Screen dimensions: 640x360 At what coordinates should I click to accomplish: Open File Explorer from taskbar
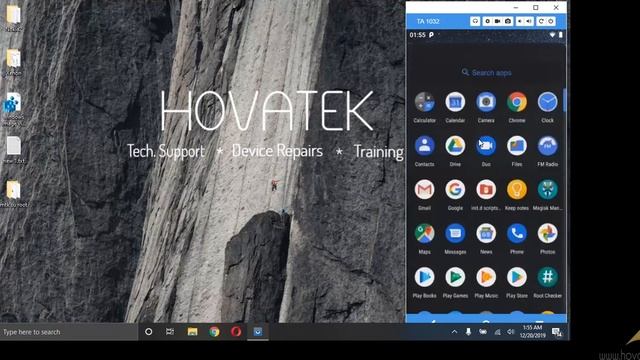[x=192, y=332]
